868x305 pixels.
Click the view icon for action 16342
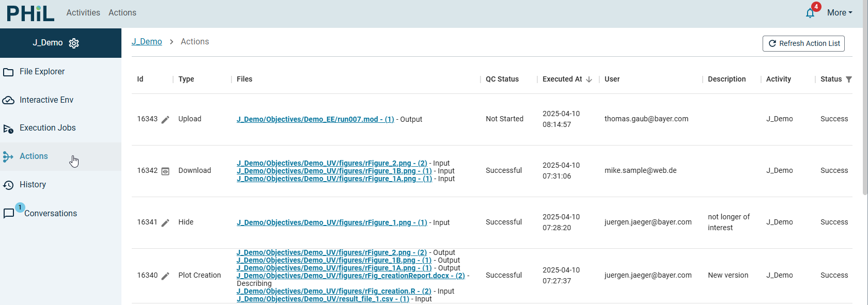(165, 171)
